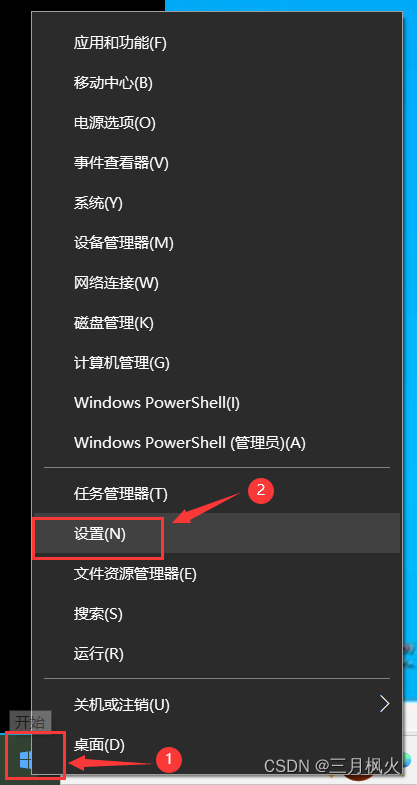Open 文件资源管理器(E)
417x785 pixels.
pos(135,574)
